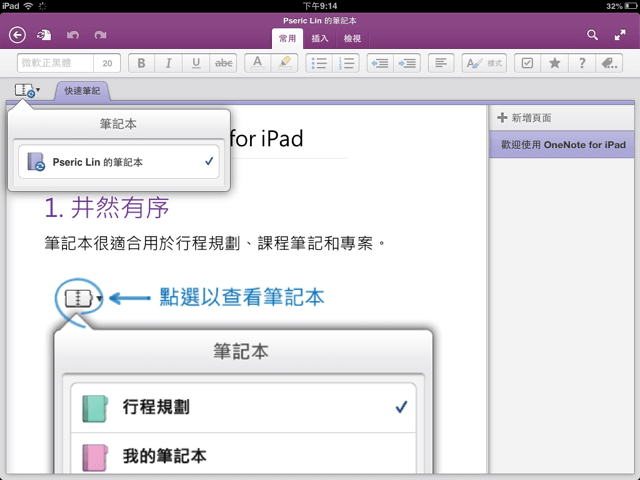Tap the back arrow button
Screen dimensions: 640x480
tap(17, 35)
